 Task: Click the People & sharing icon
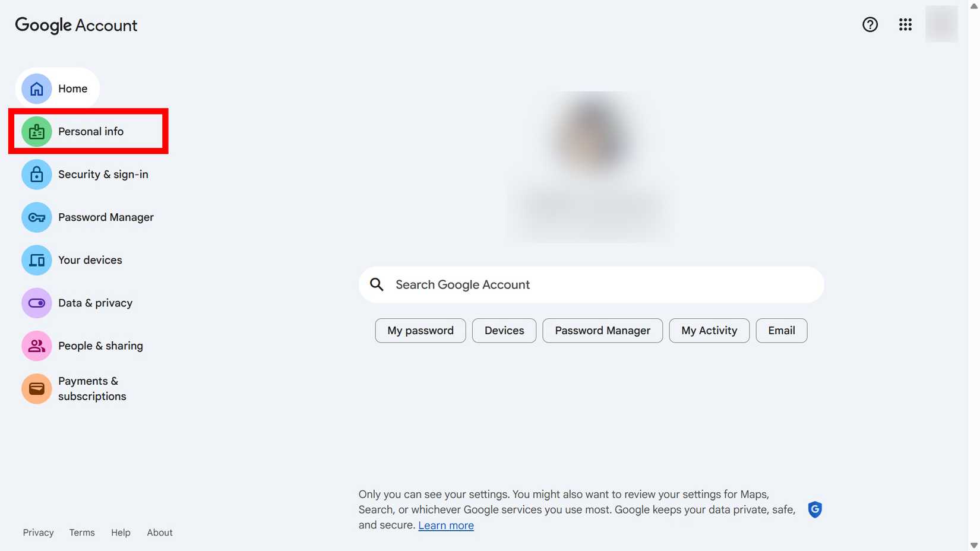click(36, 346)
